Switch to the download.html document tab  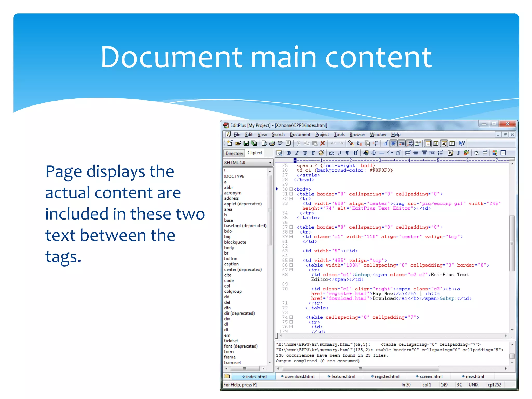(x=297, y=376)
